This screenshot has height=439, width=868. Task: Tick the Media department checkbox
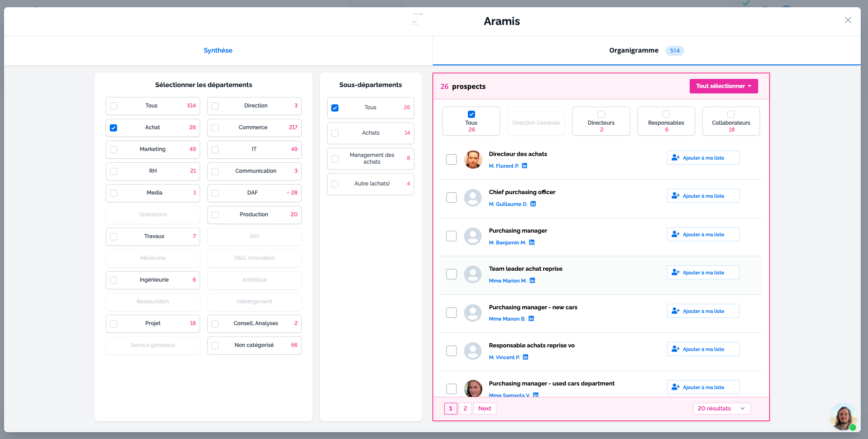coord(113,193)
